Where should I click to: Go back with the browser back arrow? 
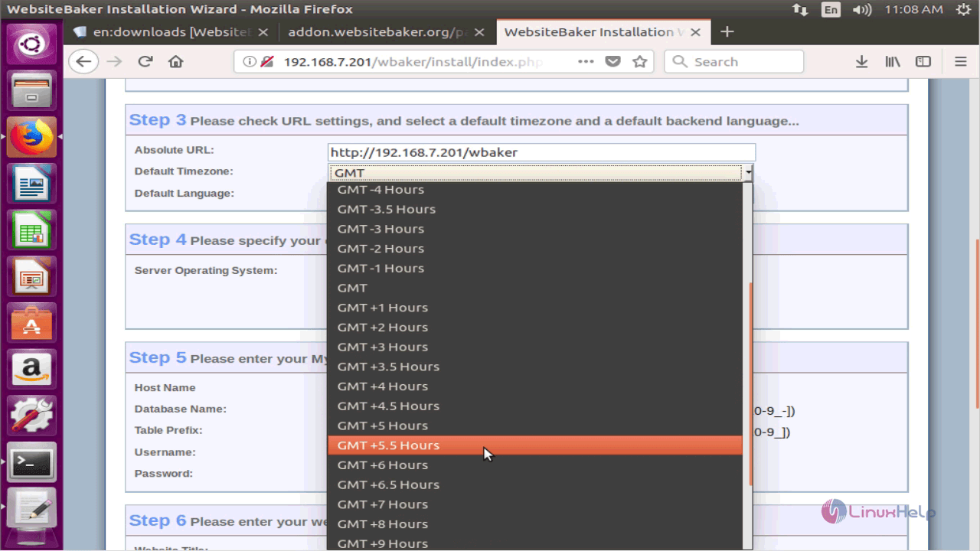pos(83,62)
